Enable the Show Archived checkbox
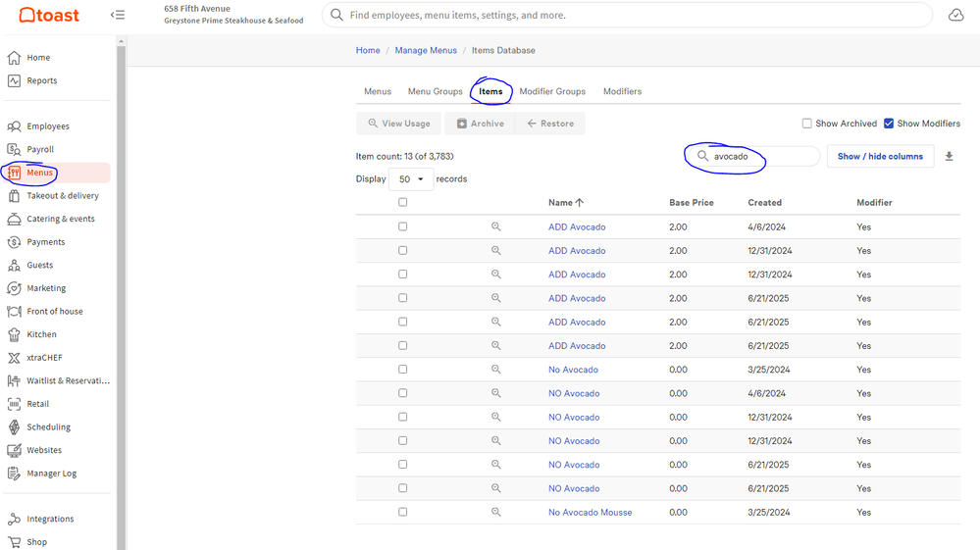 807,124
